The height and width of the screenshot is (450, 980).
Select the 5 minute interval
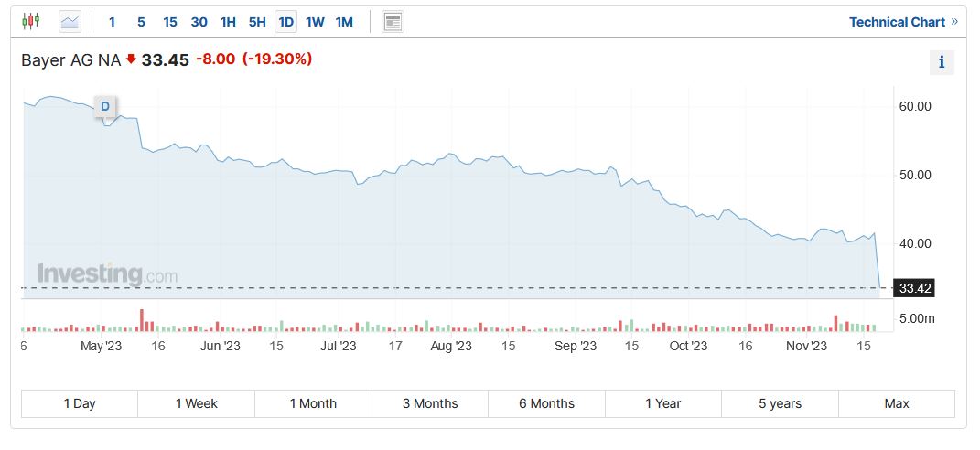pos(141,22)
